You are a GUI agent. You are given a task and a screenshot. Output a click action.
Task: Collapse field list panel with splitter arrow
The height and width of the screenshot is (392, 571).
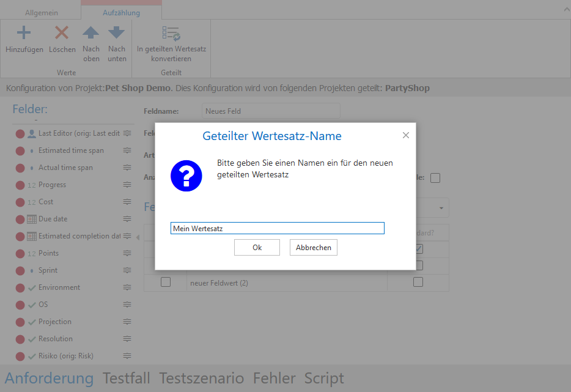tap(137, 237)
